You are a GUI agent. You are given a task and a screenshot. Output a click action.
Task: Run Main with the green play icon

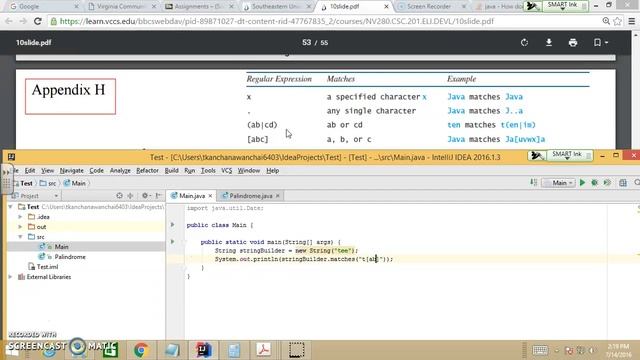[582, 183]
